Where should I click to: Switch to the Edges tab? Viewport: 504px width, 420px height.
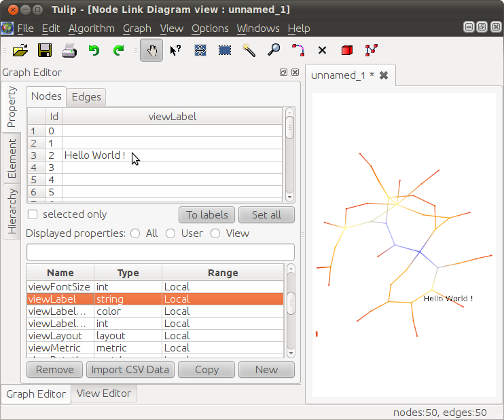point(86,97)
